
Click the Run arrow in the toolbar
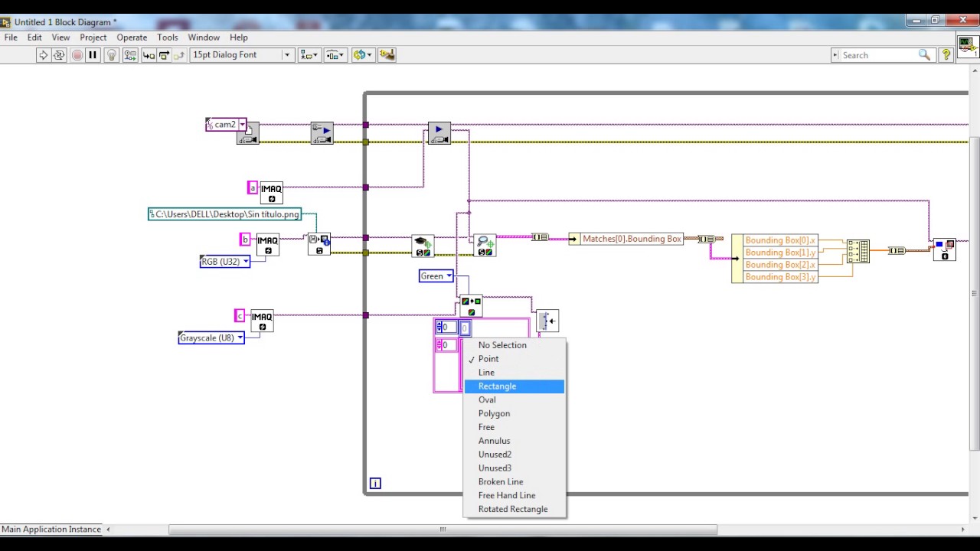43,55
